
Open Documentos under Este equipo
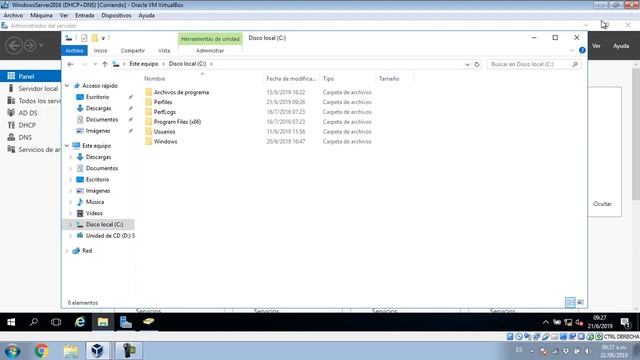102,168
